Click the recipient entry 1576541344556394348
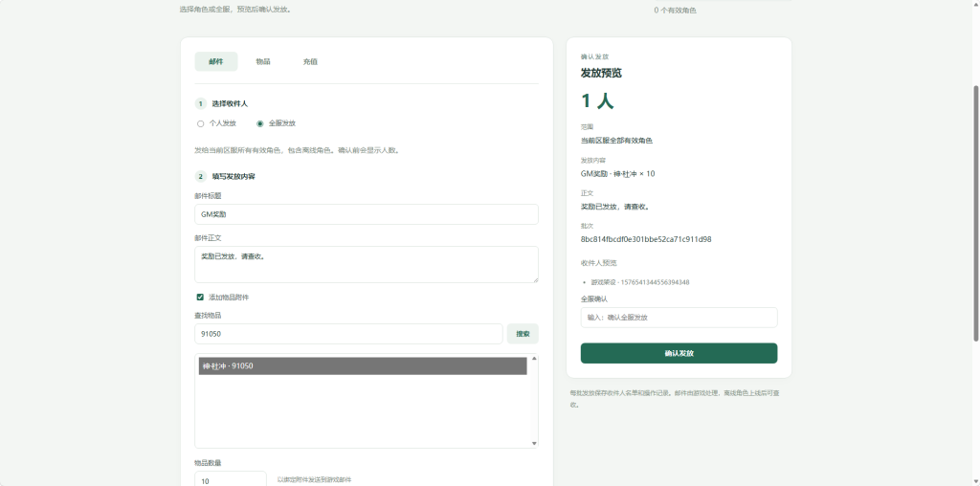The height and width of the screenshot is (486, 980). [640, 282]
